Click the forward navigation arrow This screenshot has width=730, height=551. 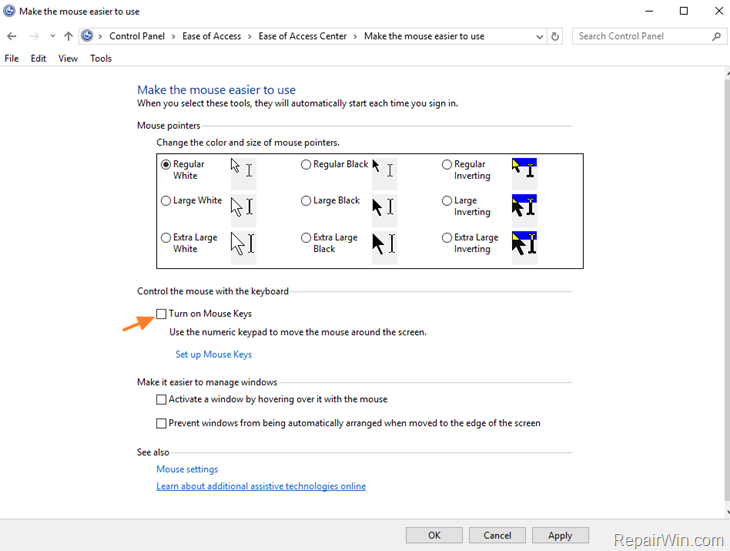[x=34, y=36]
